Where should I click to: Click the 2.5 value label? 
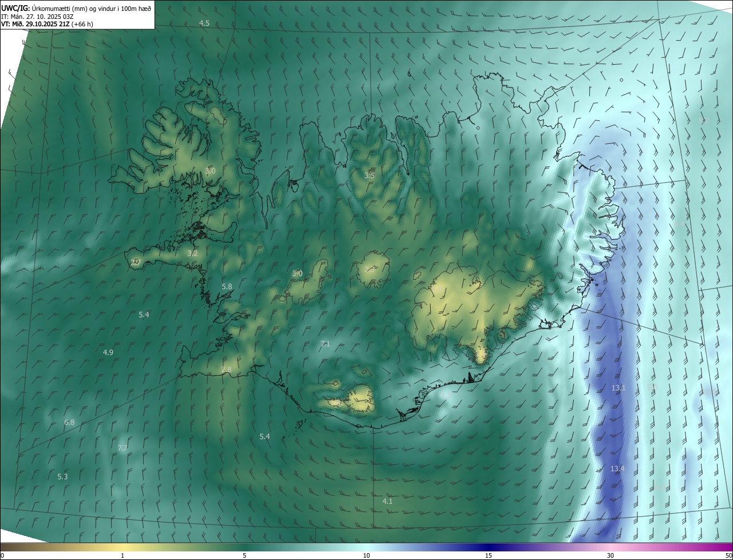tap(371, 269)
